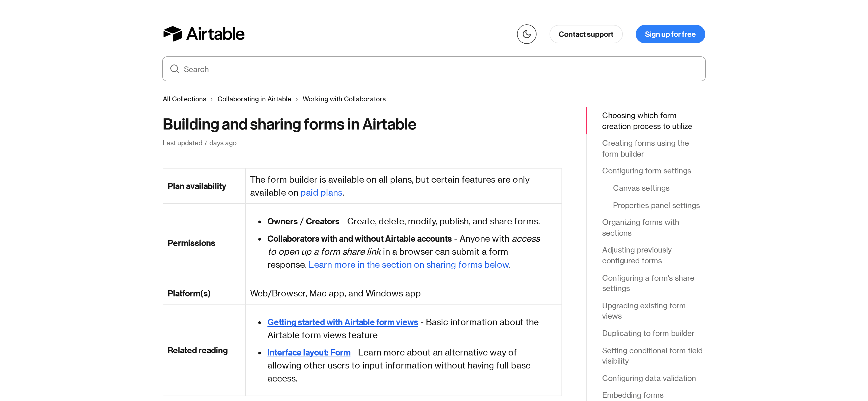Jump to Canvas settings subsection
This screenshot has width=868, height=401.
point(641,188)
